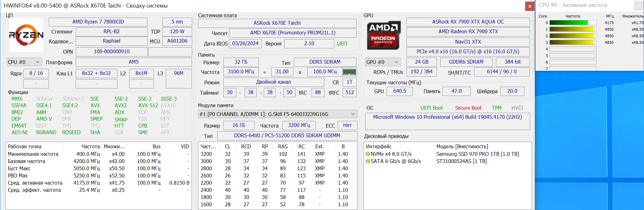Click the cores 8 / 16 field
Viewport: 644px width, 210px height.
(x=36, y=73)
